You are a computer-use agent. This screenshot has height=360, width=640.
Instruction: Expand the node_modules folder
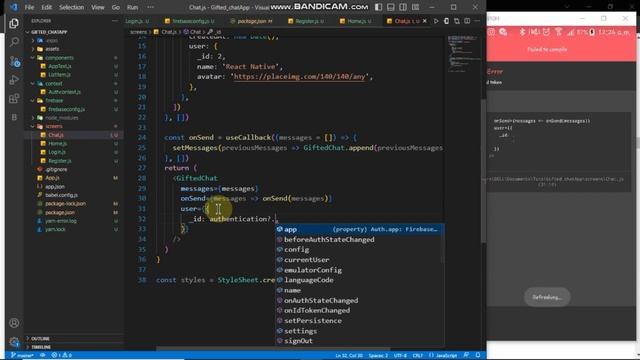(x=61, y=118)
